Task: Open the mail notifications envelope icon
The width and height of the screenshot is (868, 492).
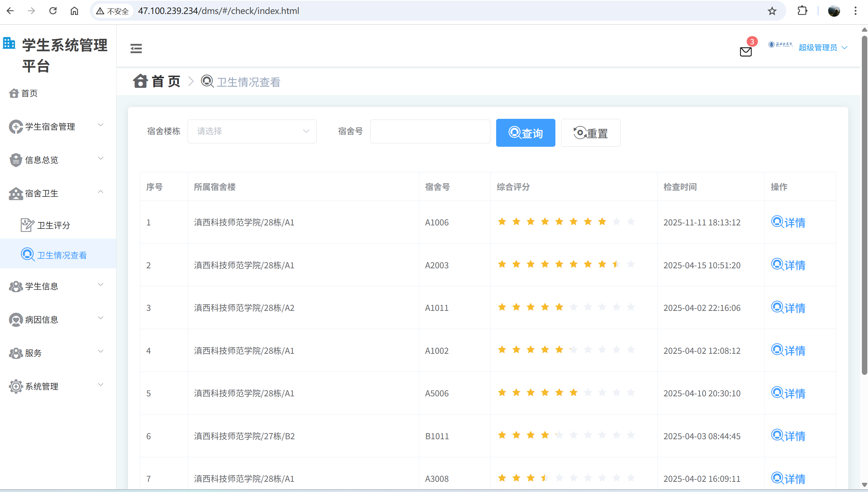Action: pos(745,52)
